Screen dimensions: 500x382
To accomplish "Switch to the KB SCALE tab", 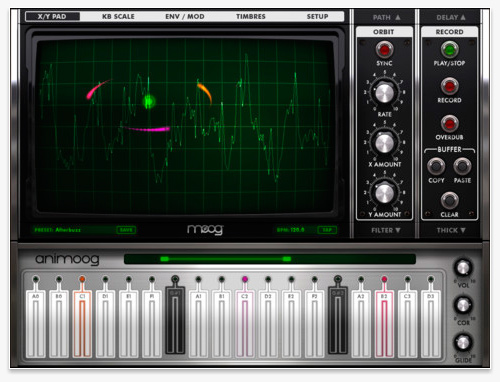I will tap(118, 16).
